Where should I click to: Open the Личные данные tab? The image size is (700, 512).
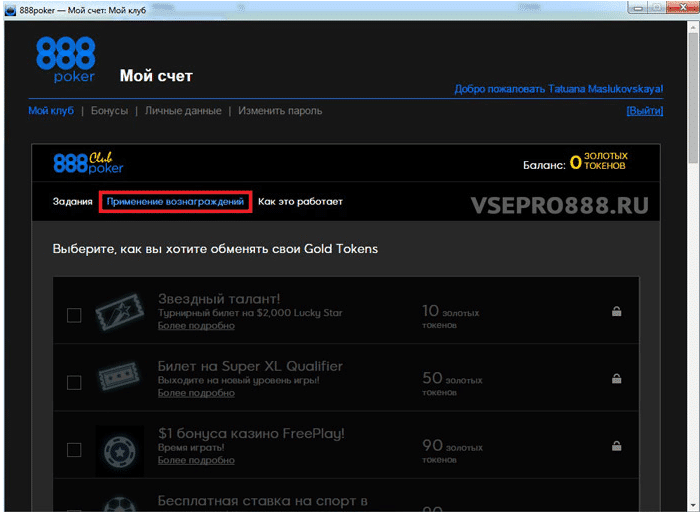point(183,111)
